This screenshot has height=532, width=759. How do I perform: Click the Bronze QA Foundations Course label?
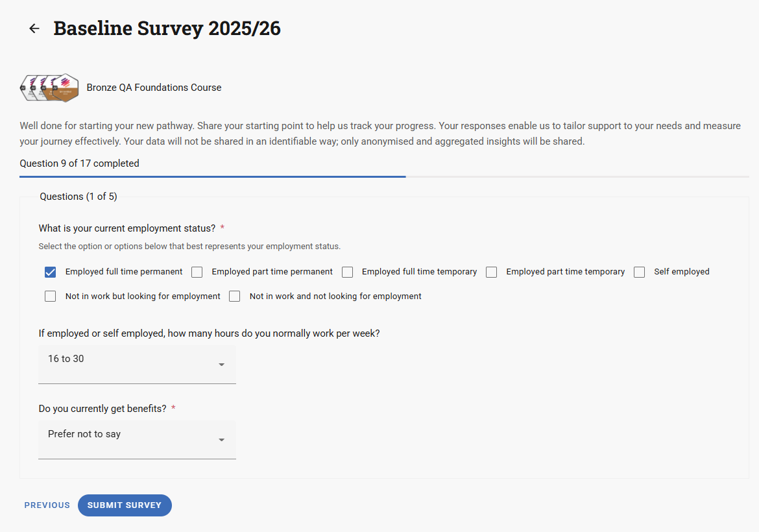coord(154,88)
